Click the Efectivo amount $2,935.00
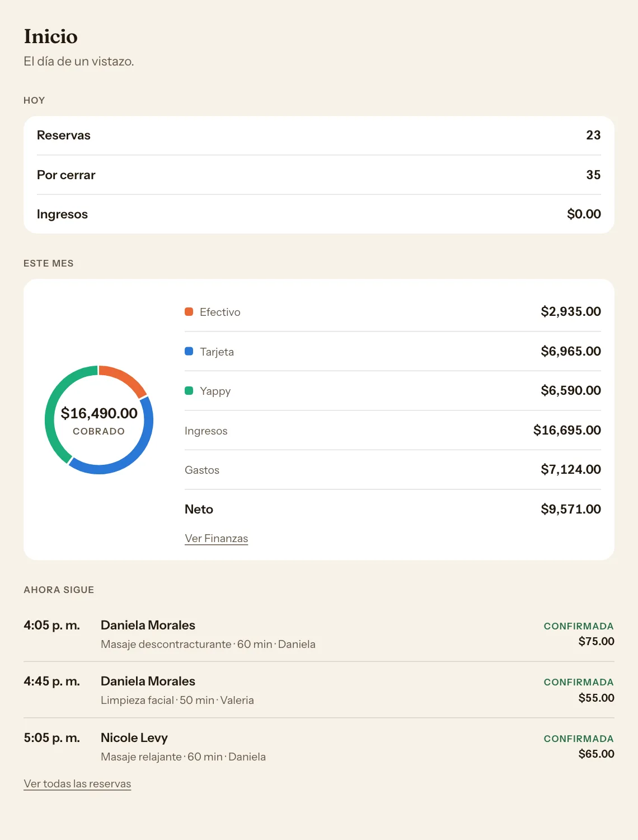Viewport: 638px width, 840px height. [x=571, y=311]
